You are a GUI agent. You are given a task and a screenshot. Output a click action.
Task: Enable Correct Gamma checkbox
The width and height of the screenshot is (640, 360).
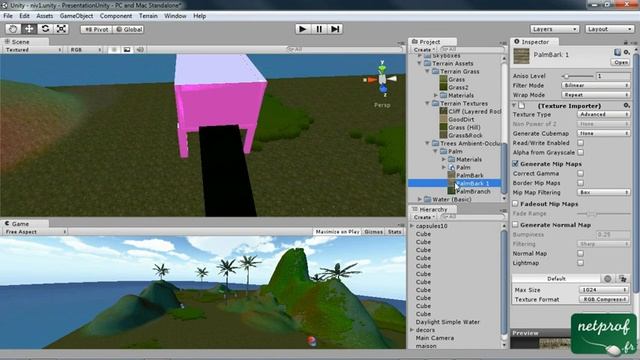click(x=580, y=173)
